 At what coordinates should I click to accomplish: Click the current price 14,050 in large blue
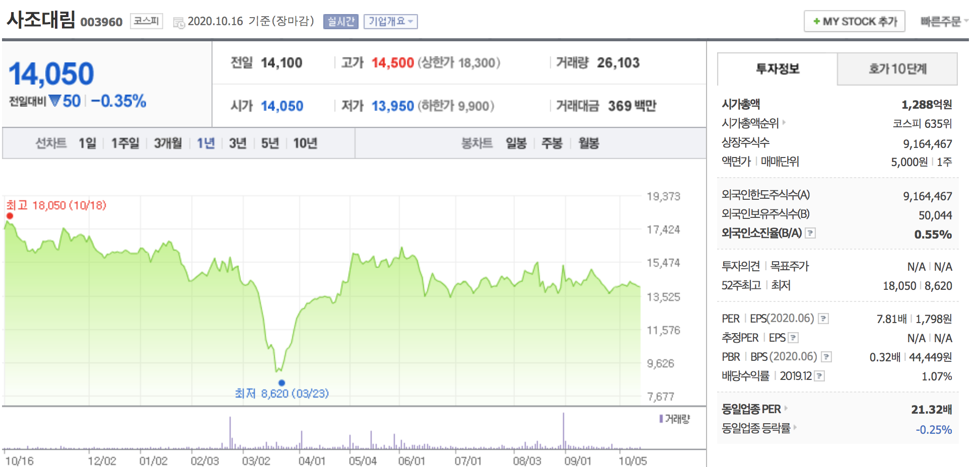coord(51,74)
